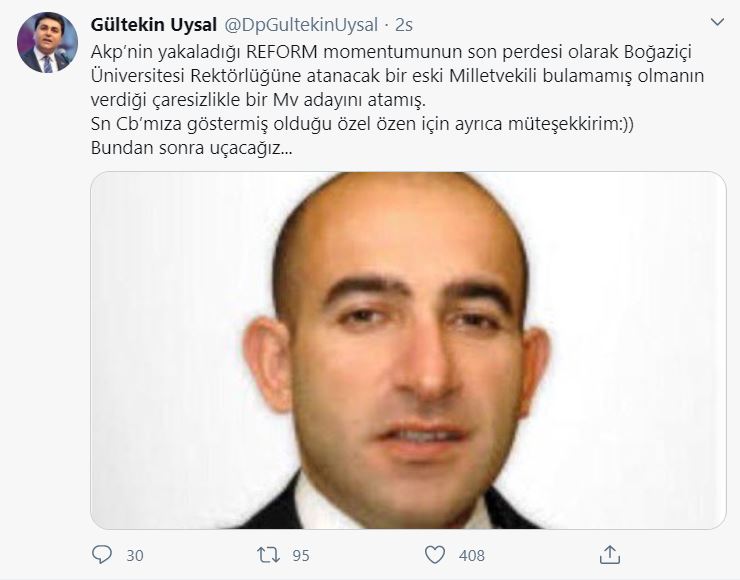Click the 2s timestamp of the tweet
740x580 pixels.
click(404, 25)
